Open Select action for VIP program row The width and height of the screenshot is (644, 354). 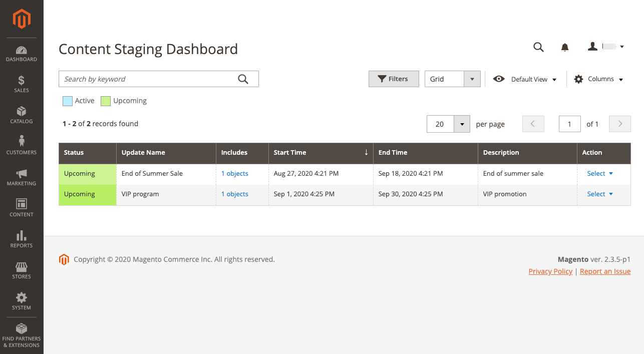[600, 194]
